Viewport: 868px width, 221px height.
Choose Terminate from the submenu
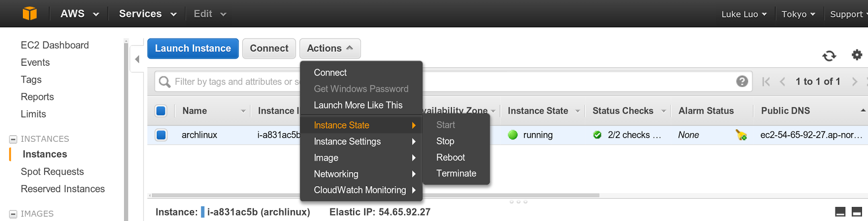(456, 174)
